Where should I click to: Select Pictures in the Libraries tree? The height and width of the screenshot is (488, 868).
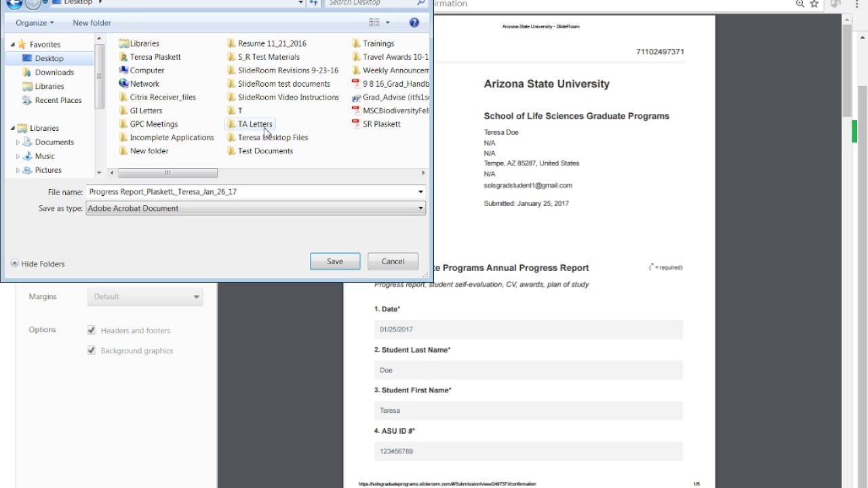[42, 170]
